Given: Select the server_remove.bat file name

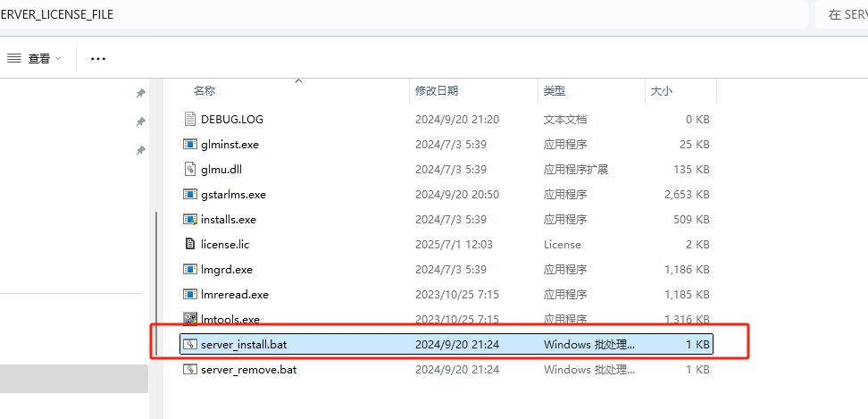Looking at the screenshot, I should coord(248,369).
